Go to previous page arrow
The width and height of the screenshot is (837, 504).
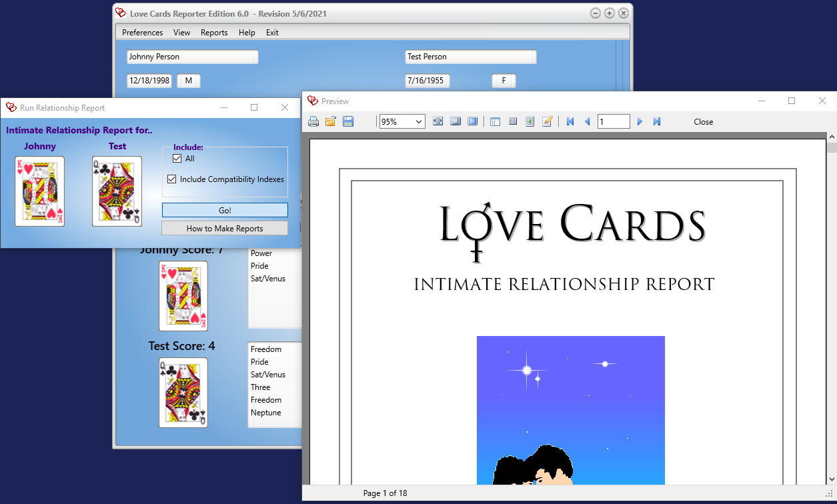click(x=588, y=121)
